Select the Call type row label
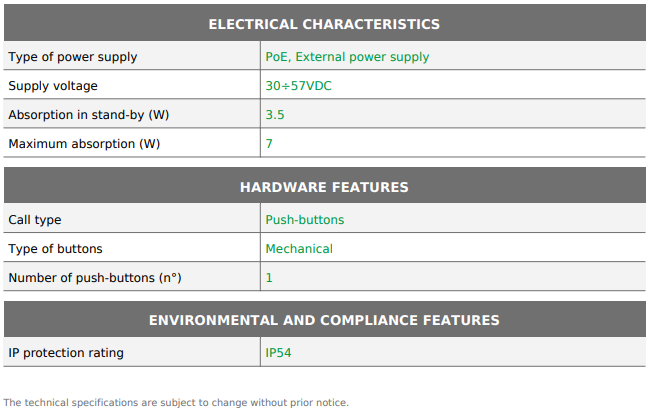Screen dimensions: 650x410 click(35, 220)
